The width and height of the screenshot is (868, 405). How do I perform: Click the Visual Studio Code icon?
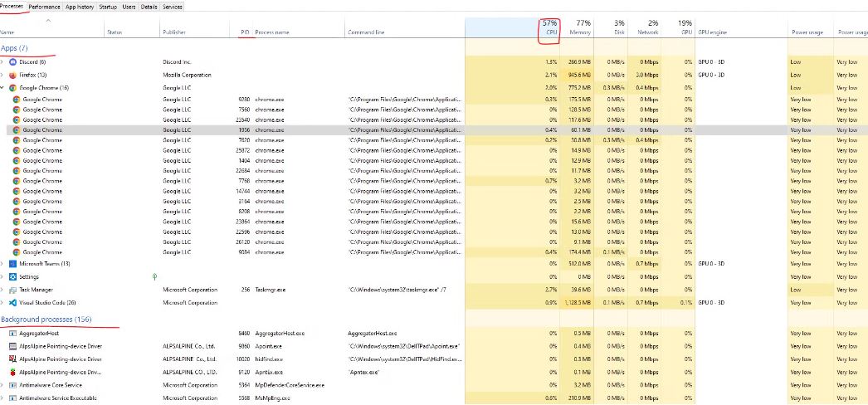(x=12, y=303)
